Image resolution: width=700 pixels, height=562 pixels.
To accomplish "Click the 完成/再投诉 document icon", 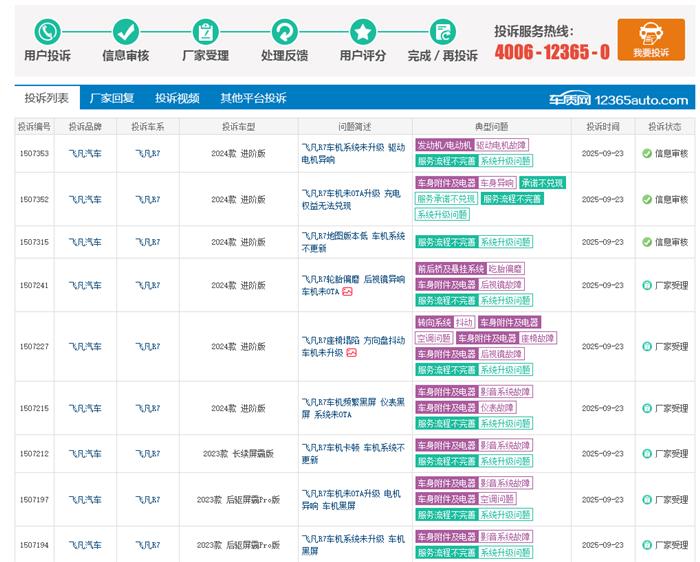I will [442, 31].
